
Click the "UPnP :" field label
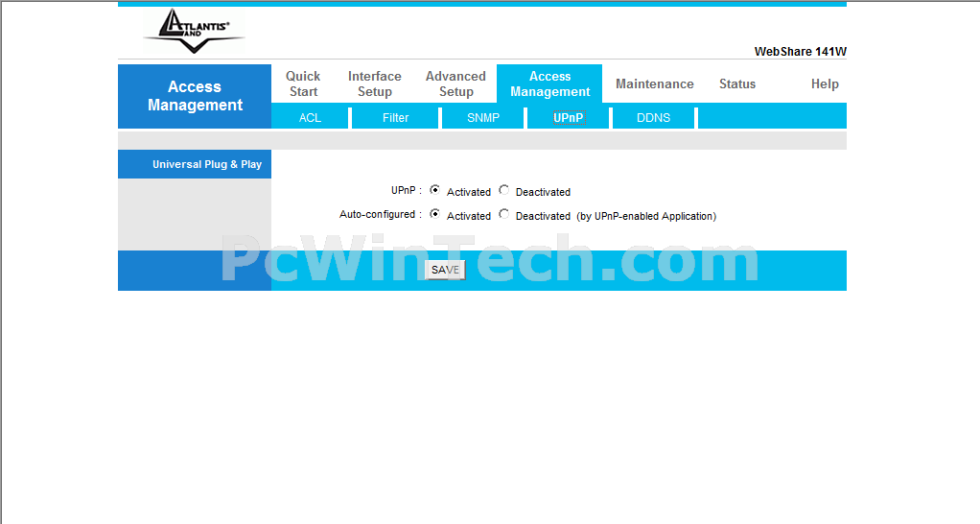[407, 190]
